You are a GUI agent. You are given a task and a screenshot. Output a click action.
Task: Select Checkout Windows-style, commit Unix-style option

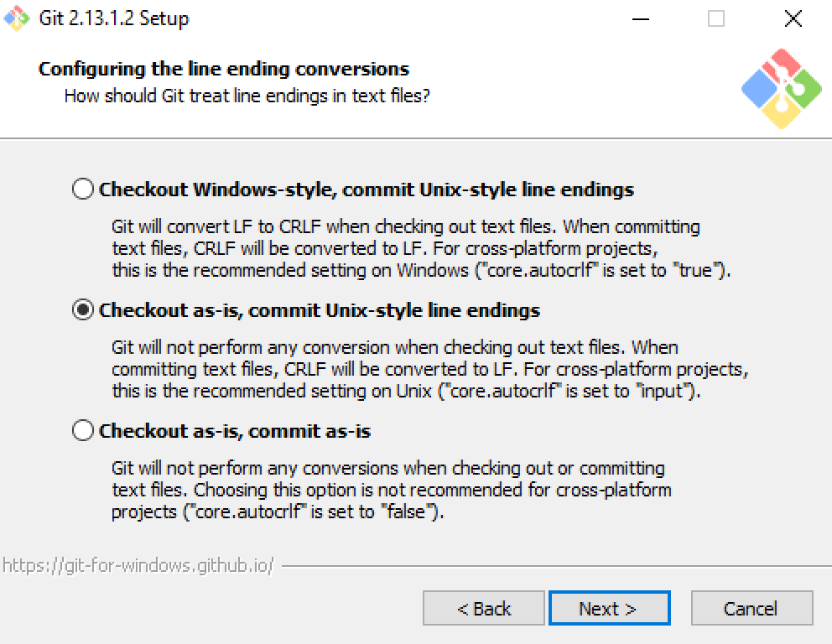pos(82,189)
